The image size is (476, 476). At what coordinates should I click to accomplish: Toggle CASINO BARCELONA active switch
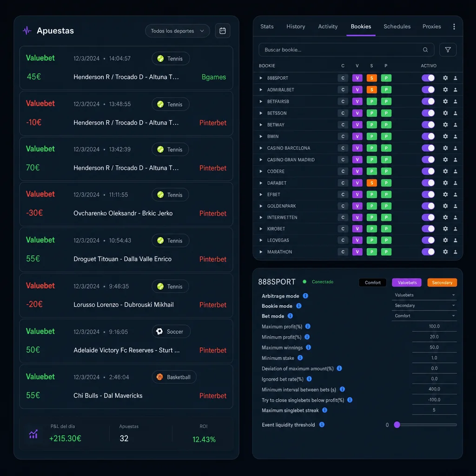click(428, 148)
